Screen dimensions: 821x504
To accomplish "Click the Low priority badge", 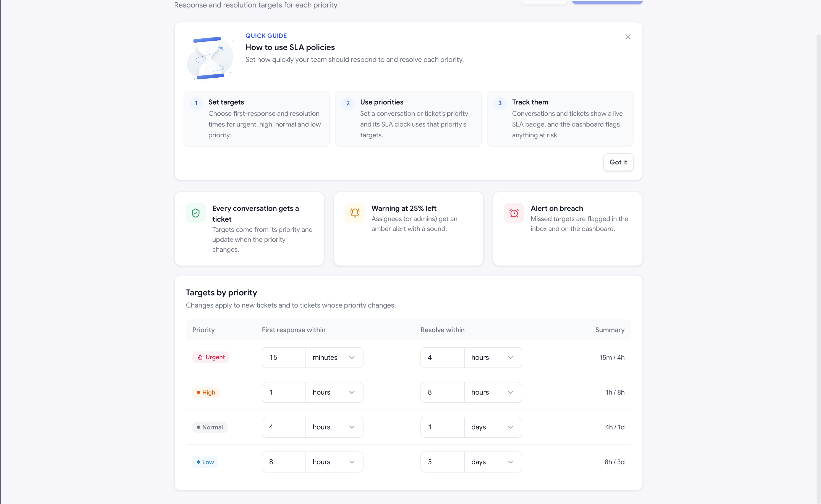I will point(205,462).
